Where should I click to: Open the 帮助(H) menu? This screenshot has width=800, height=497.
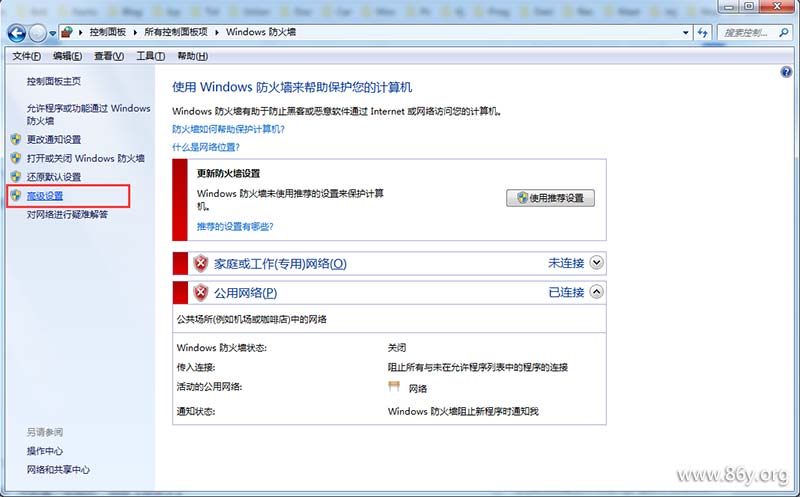[192, 56]
